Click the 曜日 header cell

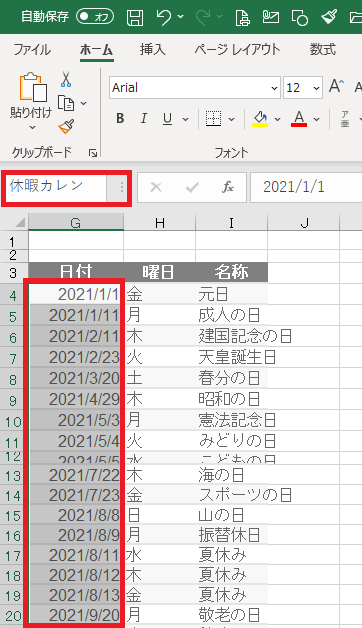(x=160, y=272)
